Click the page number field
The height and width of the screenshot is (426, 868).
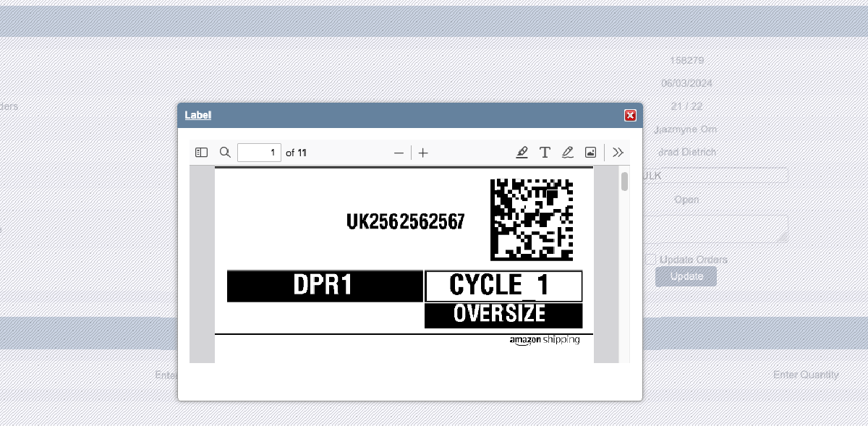259,153
